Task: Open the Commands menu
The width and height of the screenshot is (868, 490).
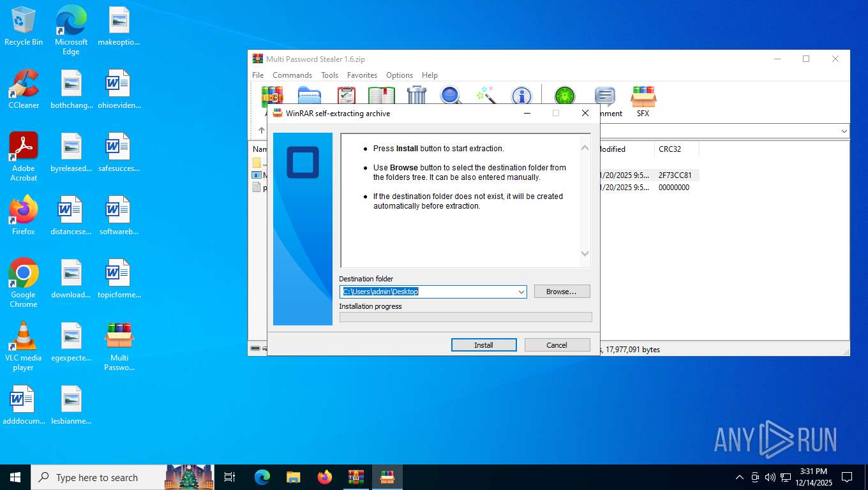Action: tap(292, 75)
